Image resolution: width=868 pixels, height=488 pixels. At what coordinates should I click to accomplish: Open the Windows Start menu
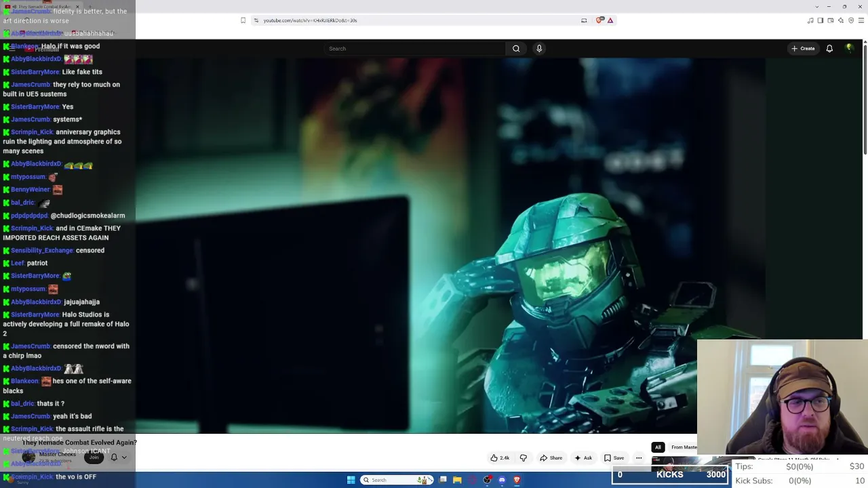click(351, 480)
